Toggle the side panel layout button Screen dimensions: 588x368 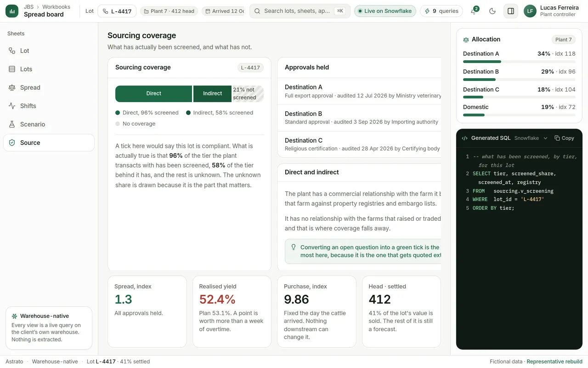[511, 11]
